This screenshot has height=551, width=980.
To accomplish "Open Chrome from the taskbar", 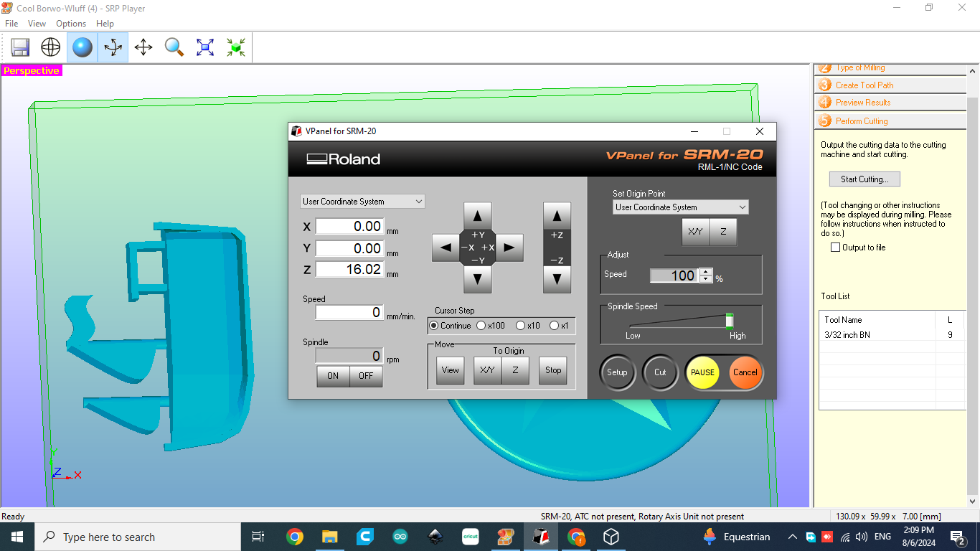I will [294, 537].
